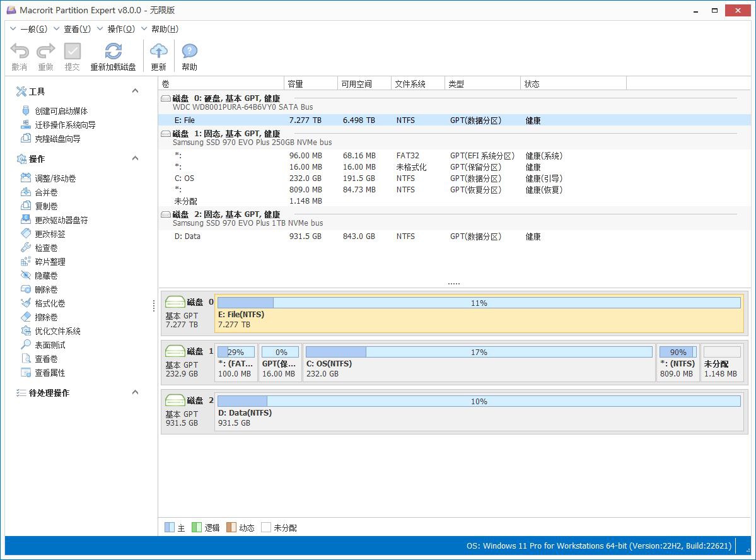Select C: OS volume row
Image resolution: width=756 pixels, height=560 pixels.
pos(454,178)
